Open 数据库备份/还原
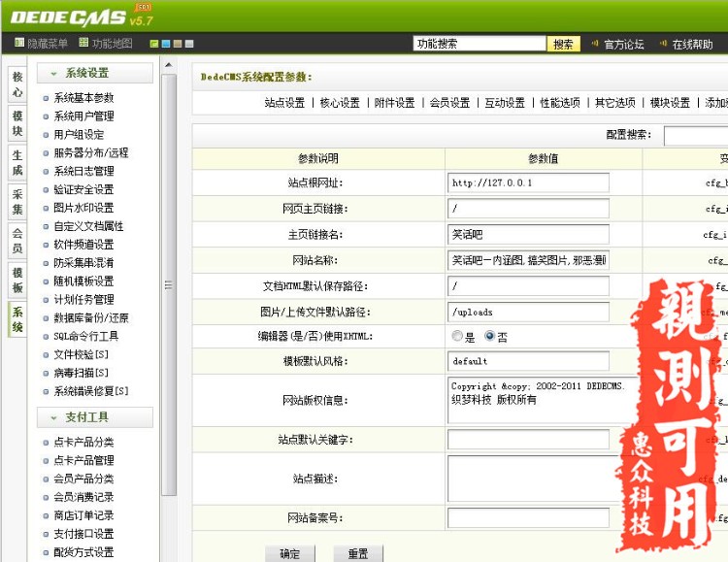 [x=91, y=318]
